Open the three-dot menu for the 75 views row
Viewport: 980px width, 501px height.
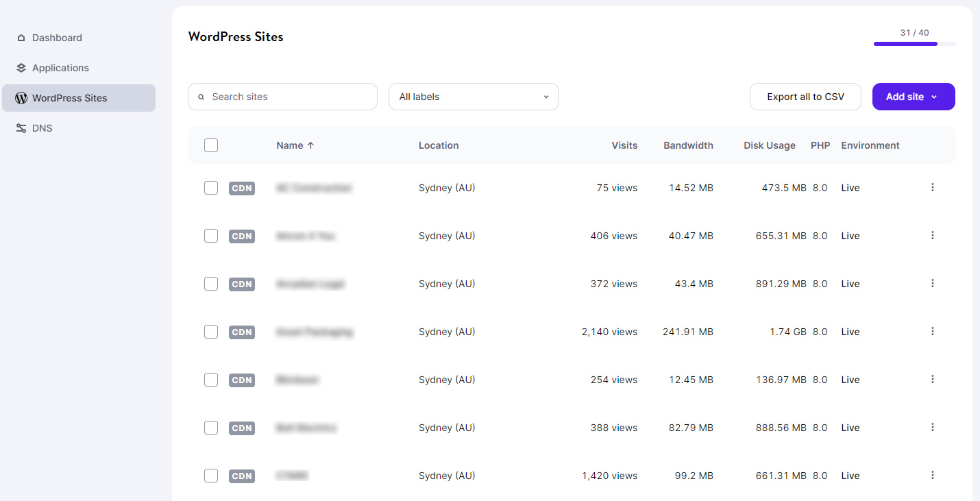click(x=932, y=187)
